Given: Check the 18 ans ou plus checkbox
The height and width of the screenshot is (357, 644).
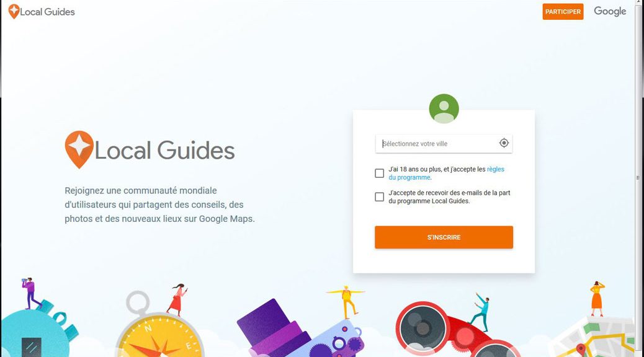Looking at the screenshot, I should (x=379, y=173).
